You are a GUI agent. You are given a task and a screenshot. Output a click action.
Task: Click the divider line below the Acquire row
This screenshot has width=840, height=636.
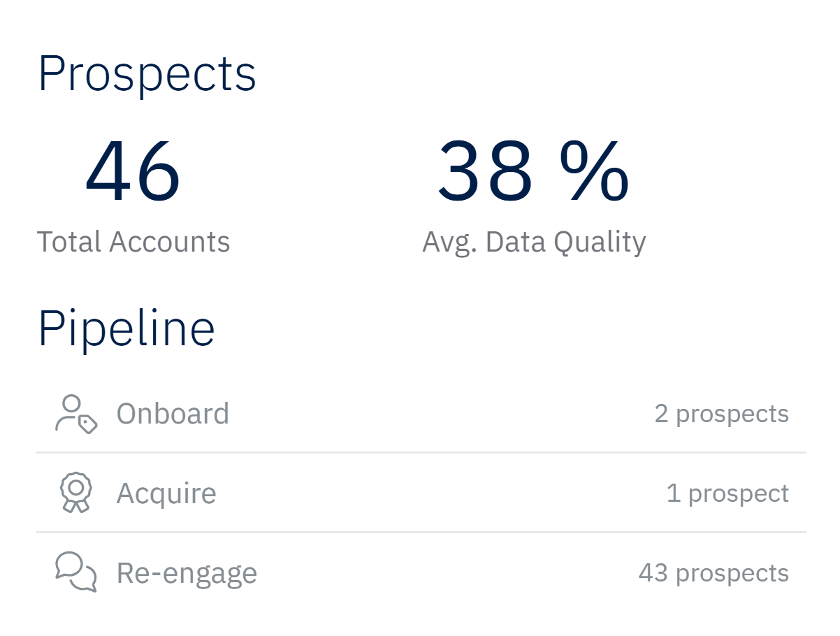[421, 533]
